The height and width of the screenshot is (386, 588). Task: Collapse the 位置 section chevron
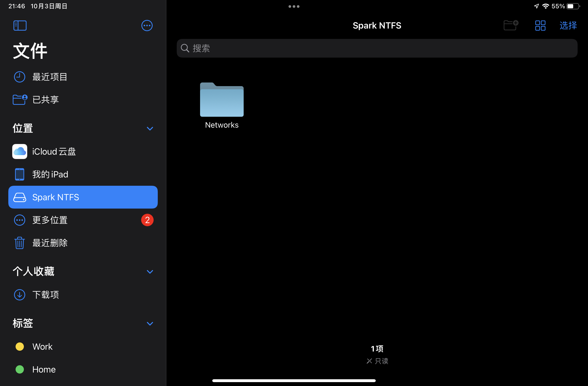150,129
